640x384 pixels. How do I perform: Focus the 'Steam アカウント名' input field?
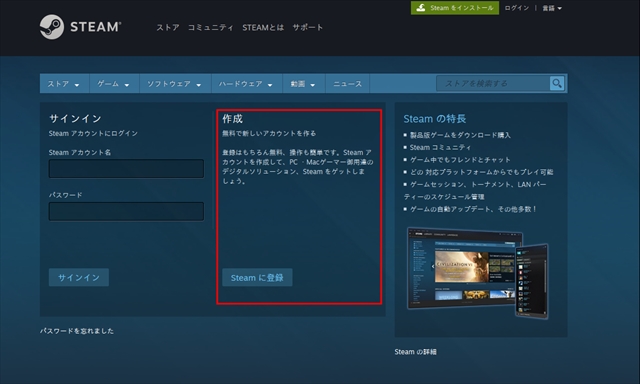(126, 169)
